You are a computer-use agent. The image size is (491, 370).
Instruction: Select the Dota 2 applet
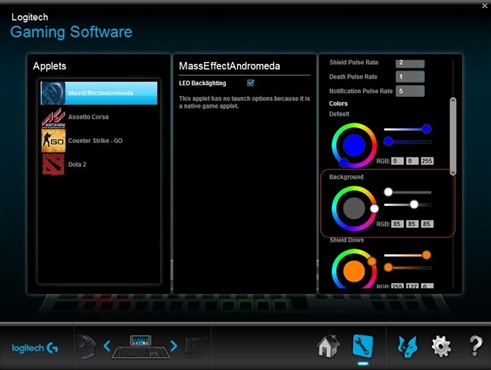coord(99,164)
